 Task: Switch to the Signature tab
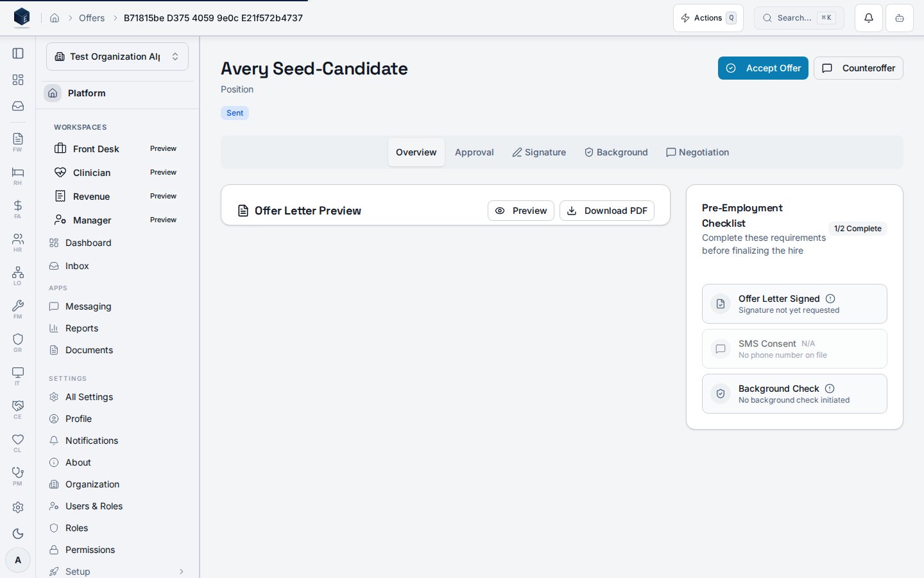(x=539, y=152)
